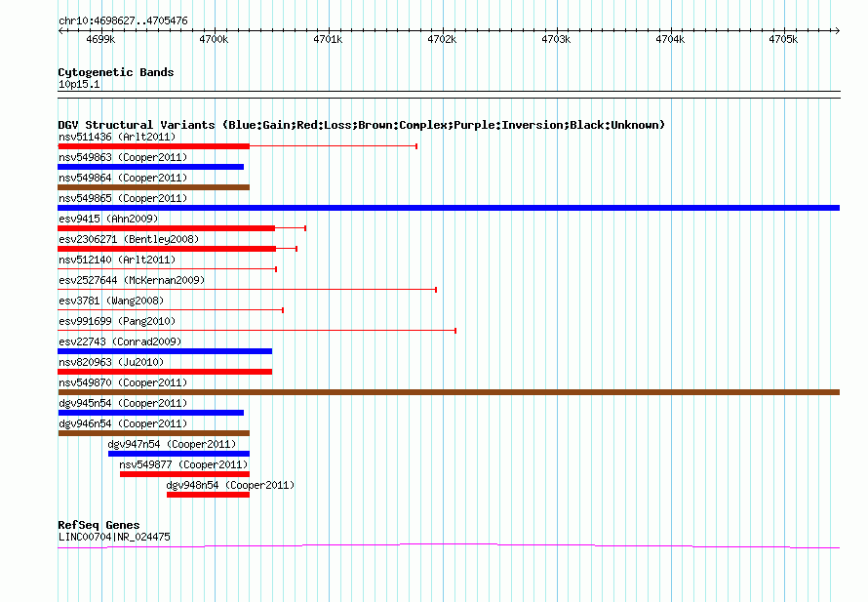Click the 4704k ruler position
The height and width of the screenshot is (602, 868).
click(x=670, y=39)
